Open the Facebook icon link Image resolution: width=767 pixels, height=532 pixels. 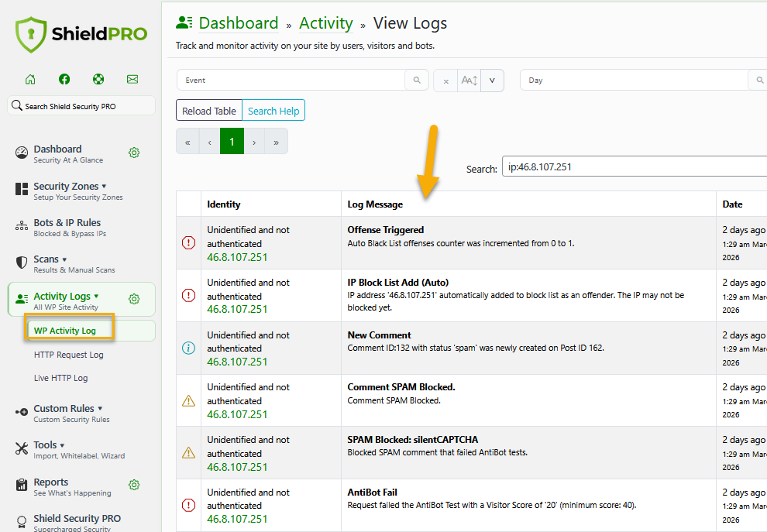coord(64,79)
